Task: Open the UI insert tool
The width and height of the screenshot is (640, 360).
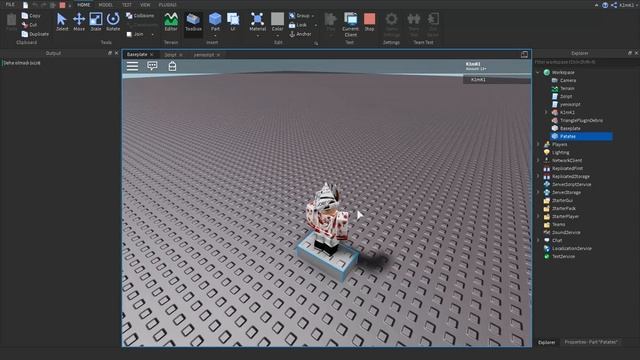Action: point(233,22)
